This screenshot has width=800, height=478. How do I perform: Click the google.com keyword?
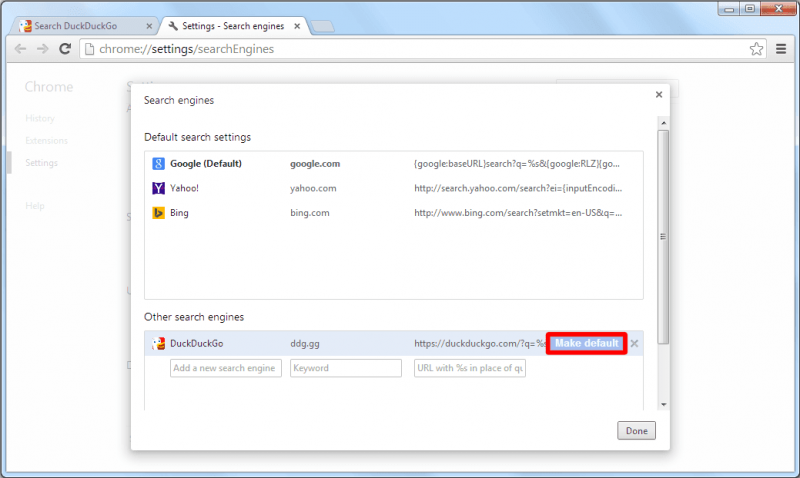[315, 164]
